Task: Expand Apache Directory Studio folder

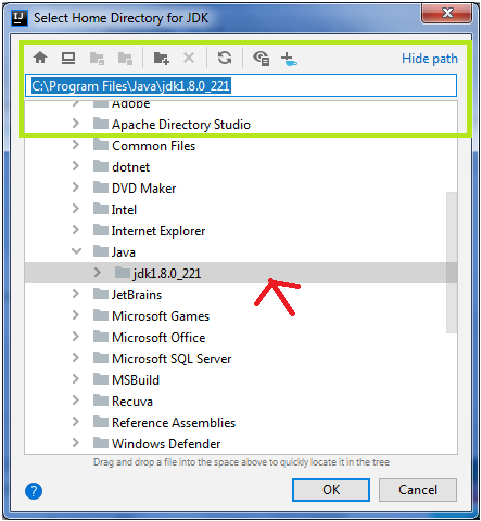Action: [76, 123]
